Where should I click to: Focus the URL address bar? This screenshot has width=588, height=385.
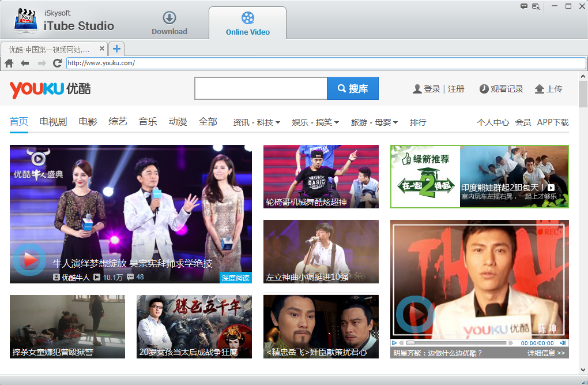click(326, 63)
